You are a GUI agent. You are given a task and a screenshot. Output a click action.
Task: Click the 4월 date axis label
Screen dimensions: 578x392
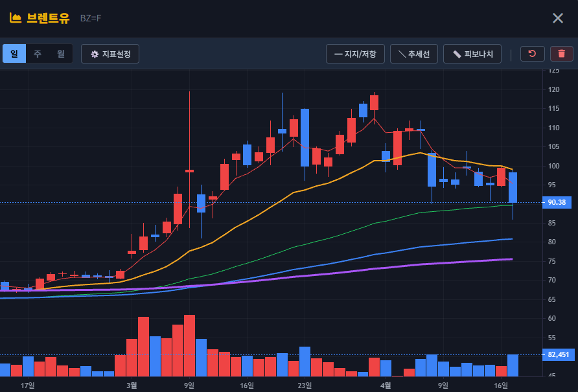[x=386, y=386]
